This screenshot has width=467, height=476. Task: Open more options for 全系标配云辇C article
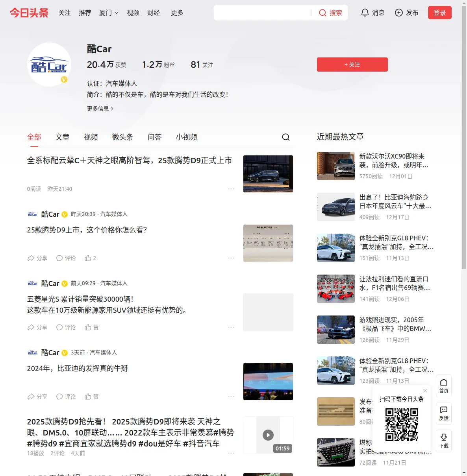[231, 189]
